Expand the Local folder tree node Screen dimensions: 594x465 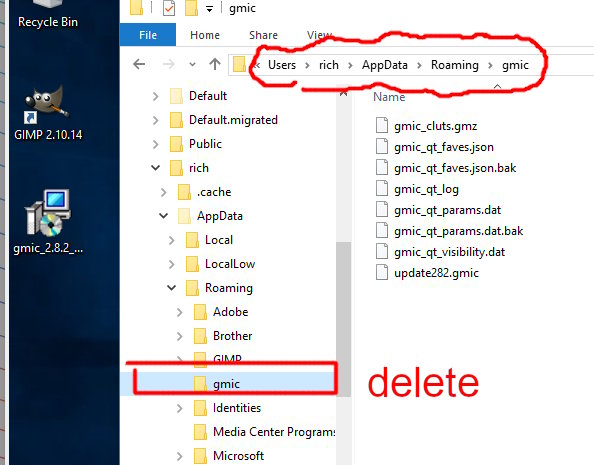(172, 240)
